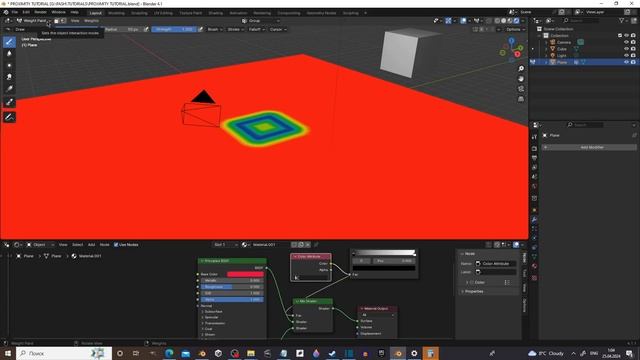Open the Falloff settings dropdown
This screenshot has width=640, height=360.
click(256, 29)
